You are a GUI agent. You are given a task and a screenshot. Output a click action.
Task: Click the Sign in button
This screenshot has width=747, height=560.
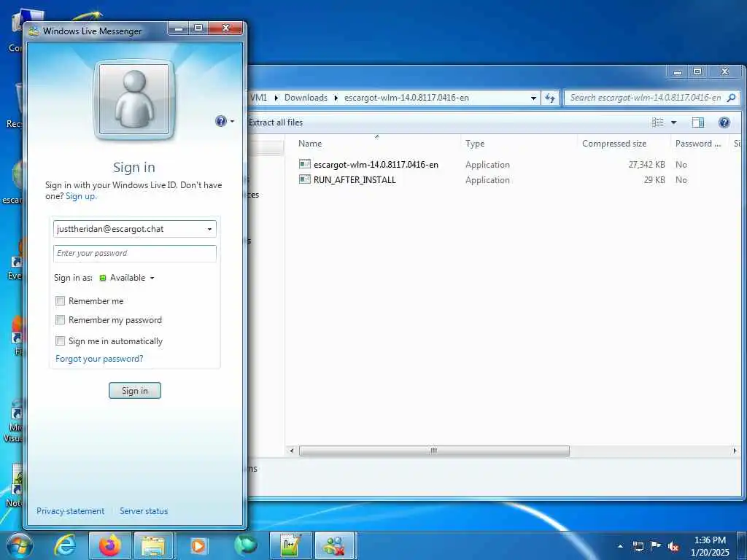click(135, 391)
